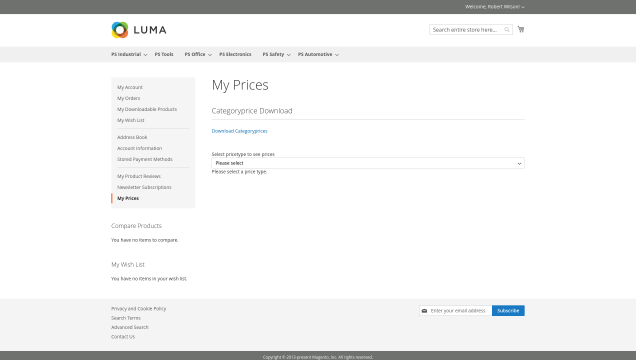Open Account Information

point(140,149)
